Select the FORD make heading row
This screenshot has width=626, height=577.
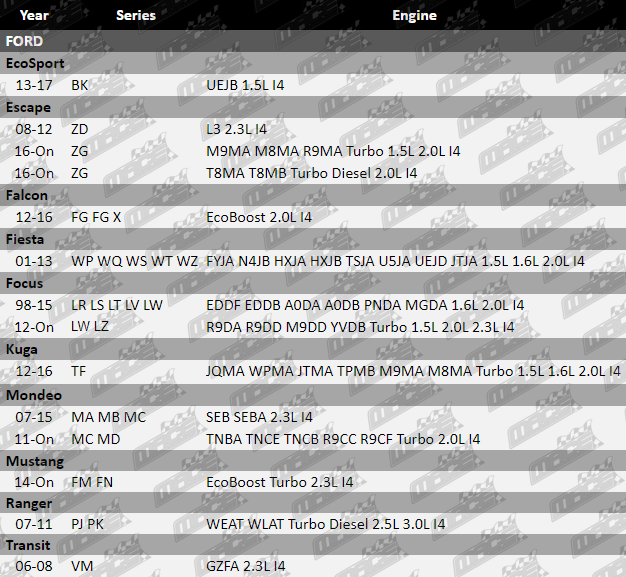pyautogui.click(x=25, y=41)
